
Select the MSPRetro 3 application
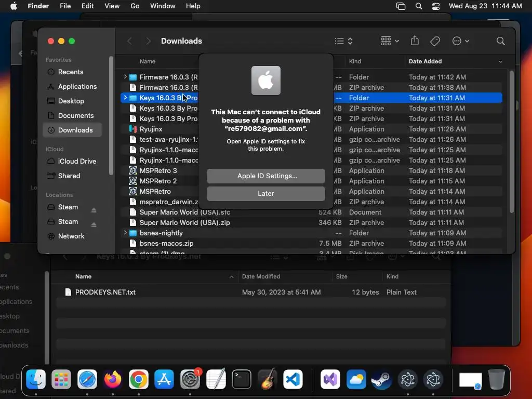click(311, 170)
